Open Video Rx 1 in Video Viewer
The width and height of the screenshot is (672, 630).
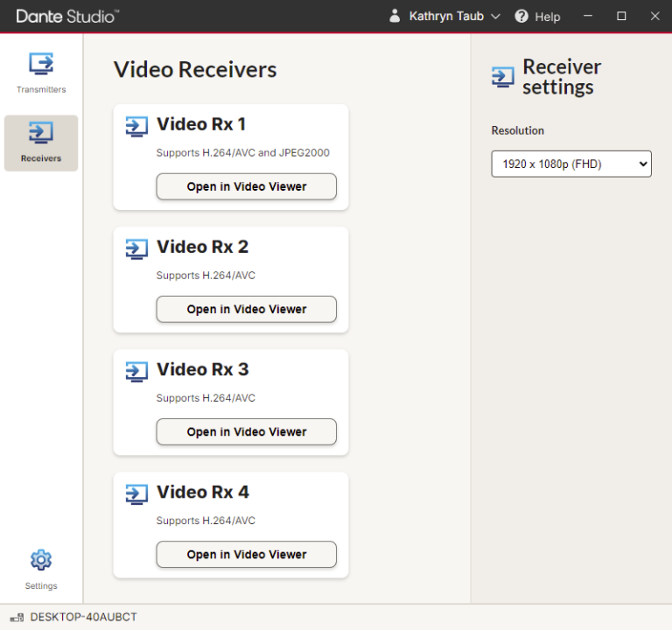(246, 186)
